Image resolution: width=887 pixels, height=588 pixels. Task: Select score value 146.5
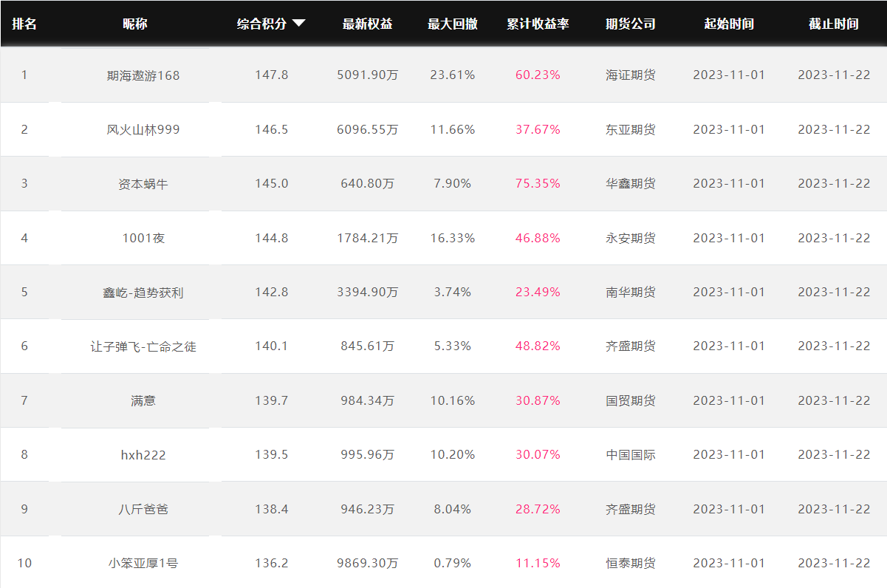tap(271, 129)
